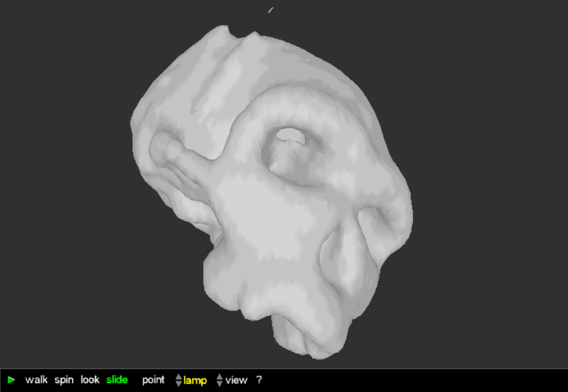Activate the slide navigation mode
Viewport: 568px width, 392px height.
coord(117,379)
